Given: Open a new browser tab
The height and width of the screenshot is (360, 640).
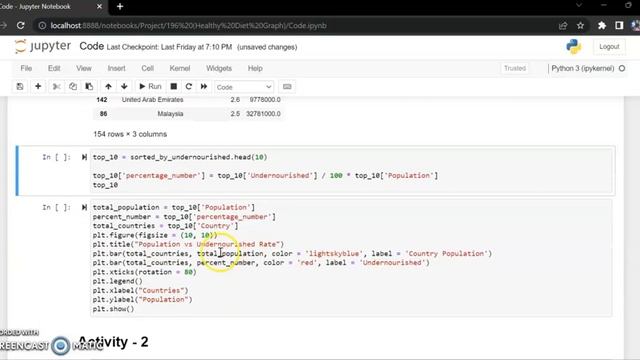Looking at the screenshot, I should [x=120, y=7].
